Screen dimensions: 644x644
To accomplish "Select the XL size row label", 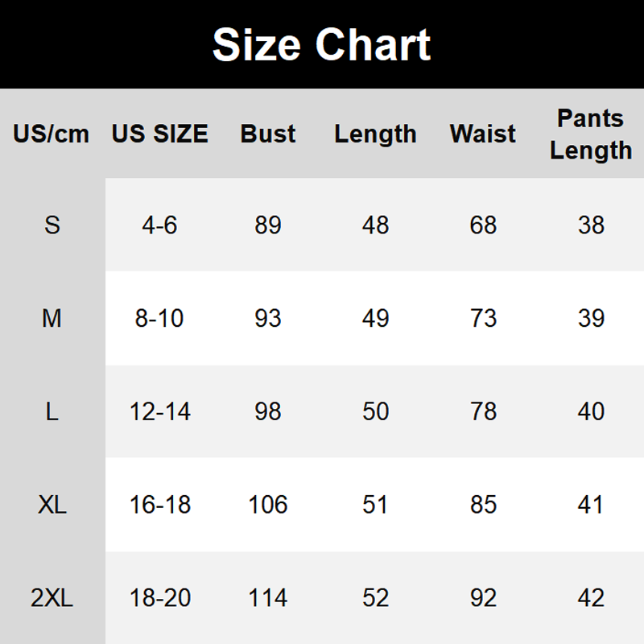I will coord(52,505).
